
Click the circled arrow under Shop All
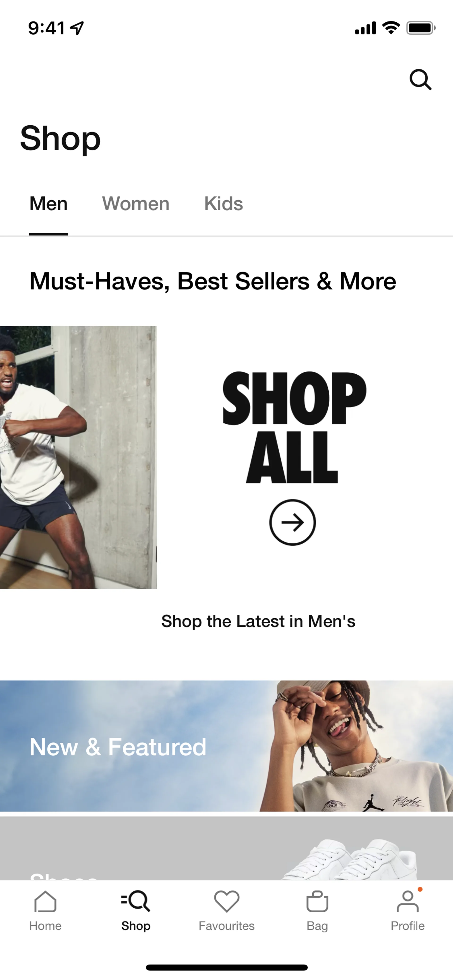click(292, 522)
